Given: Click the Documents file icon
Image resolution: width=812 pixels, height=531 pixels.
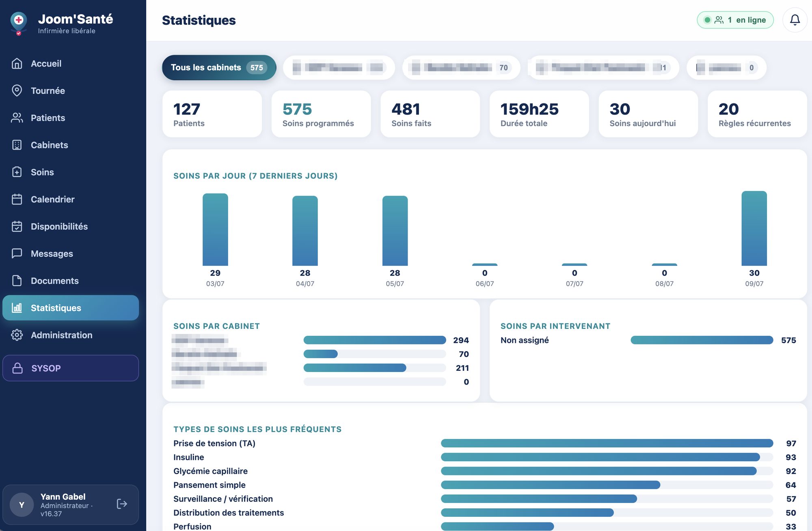Looking at the screenshot, I should [17, 281].
